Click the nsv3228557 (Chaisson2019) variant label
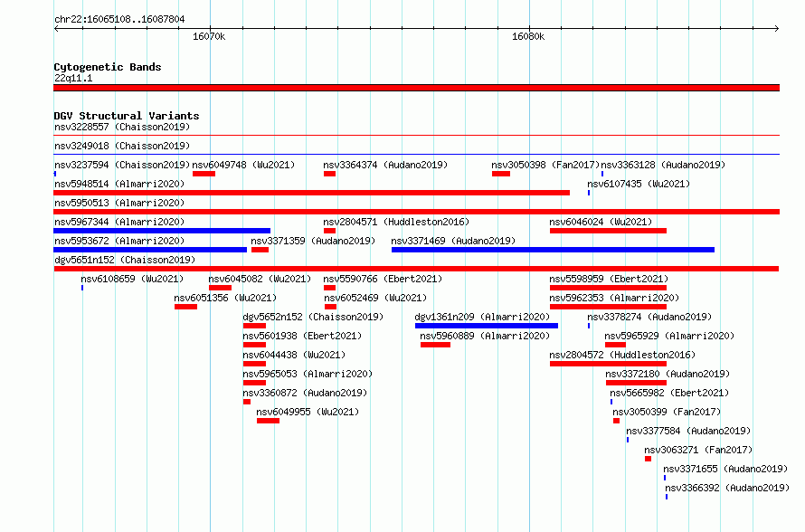This screenshot has width=805, height=532. 122,127
